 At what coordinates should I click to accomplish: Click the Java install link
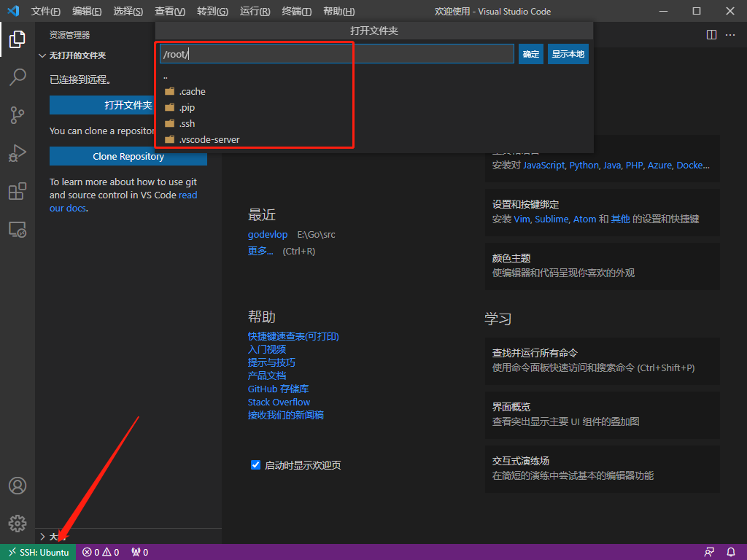612,166
